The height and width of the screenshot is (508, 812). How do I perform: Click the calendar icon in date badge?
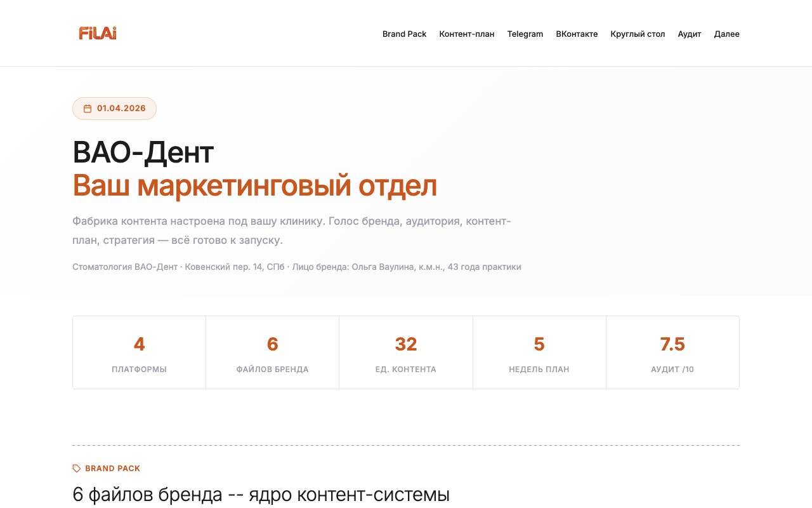pos(88,109)
